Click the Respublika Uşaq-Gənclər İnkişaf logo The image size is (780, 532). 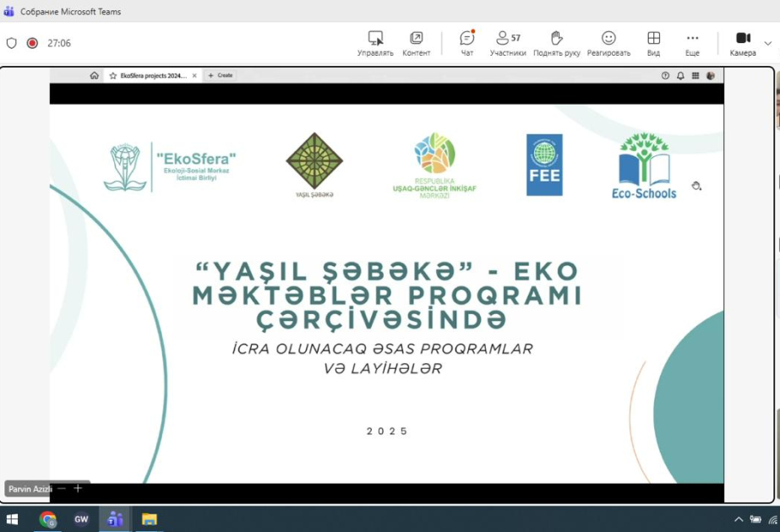point(434,166)
